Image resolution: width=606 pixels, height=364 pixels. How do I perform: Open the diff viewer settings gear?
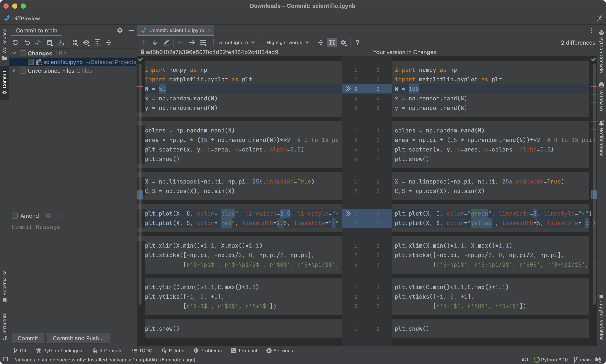343,42
